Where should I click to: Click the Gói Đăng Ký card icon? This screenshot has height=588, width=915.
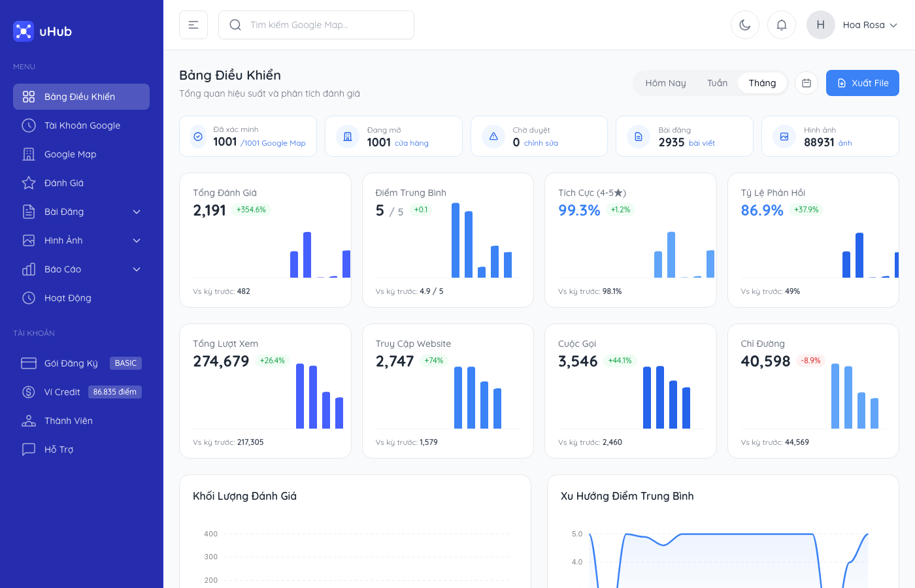click(29, 363)
